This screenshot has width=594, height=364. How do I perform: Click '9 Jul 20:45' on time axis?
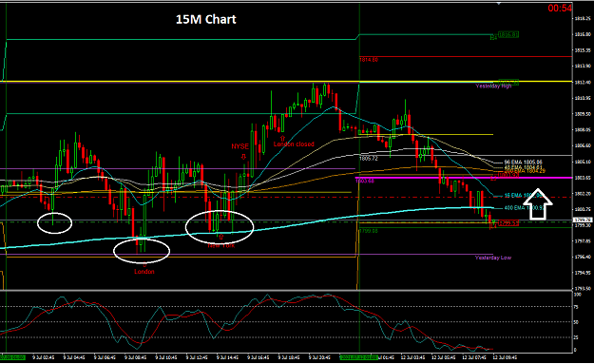point(319,357)
